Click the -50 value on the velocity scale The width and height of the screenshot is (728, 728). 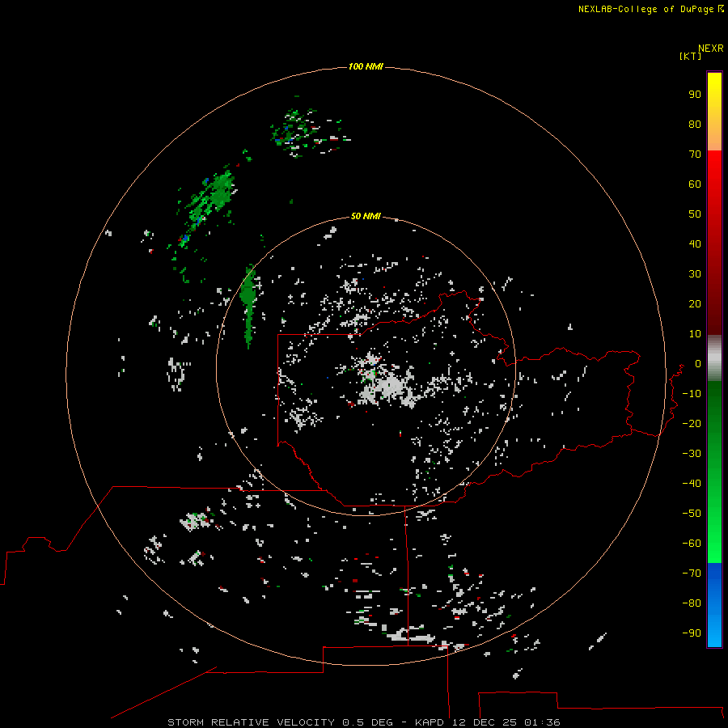[x=692, y=514]
